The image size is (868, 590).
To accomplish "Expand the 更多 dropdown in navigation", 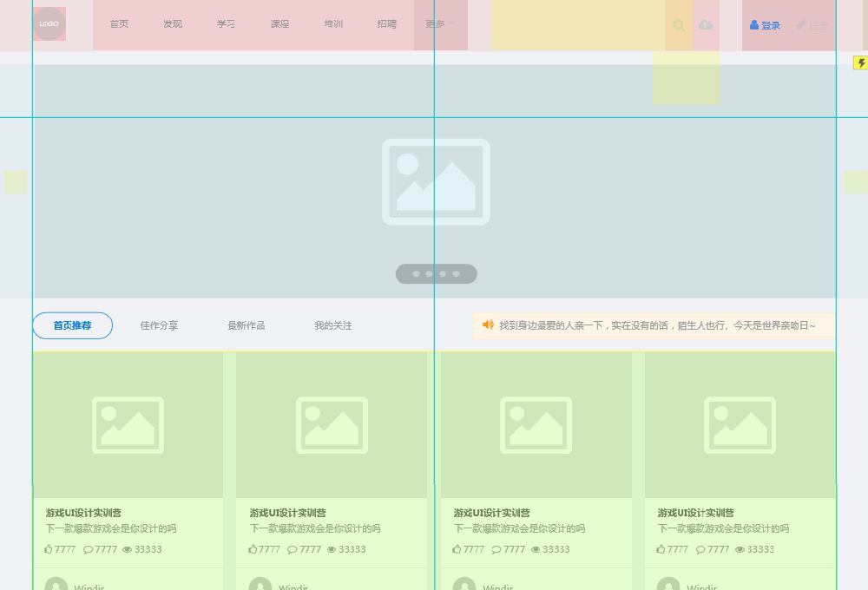I will click(440, 24).
